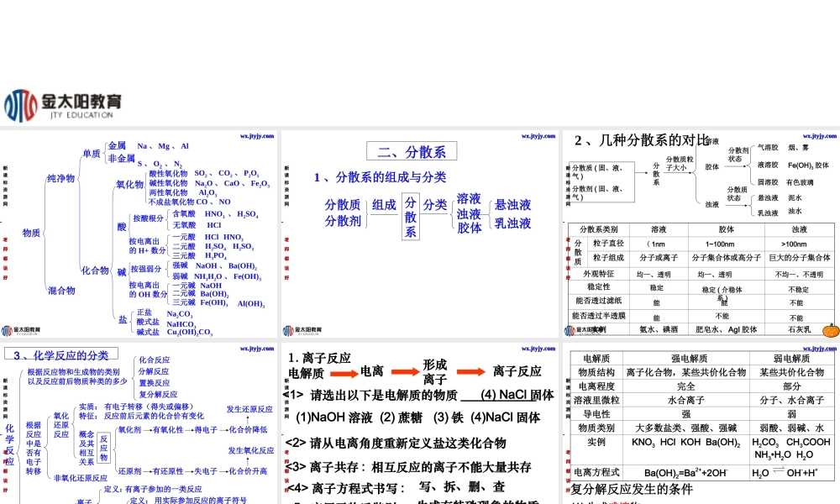Click the 非氧化还原反应 label

coord(81,478)
